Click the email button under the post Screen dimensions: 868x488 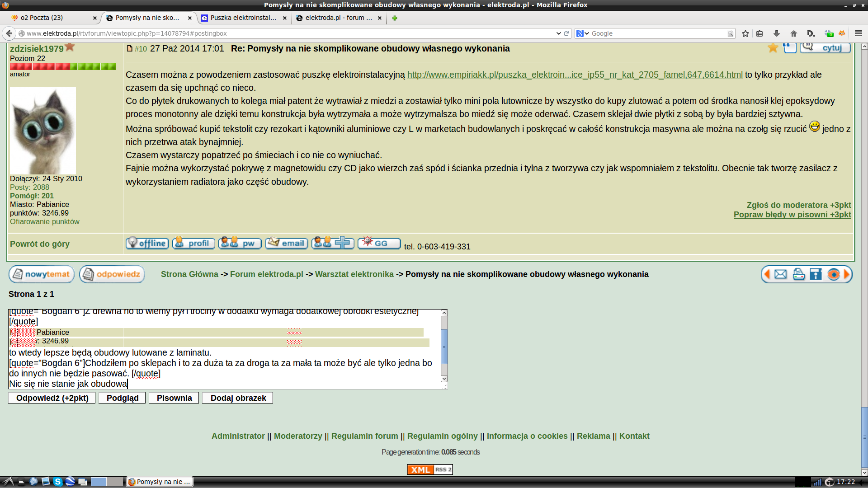pyautogui.click(x=287, y=243)
